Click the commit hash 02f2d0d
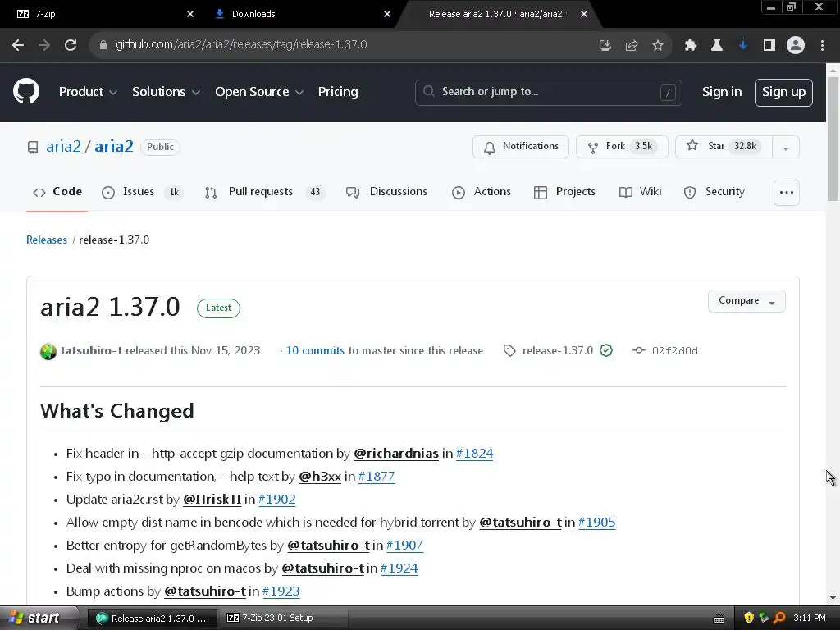840x630 pixels. (x=674, y=351)
